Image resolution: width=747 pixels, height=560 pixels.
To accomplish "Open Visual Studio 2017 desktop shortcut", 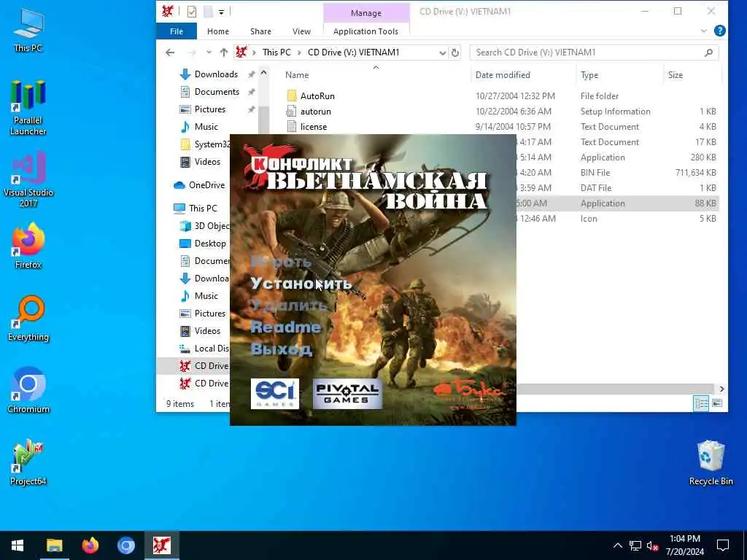I will tap(28, 179).
